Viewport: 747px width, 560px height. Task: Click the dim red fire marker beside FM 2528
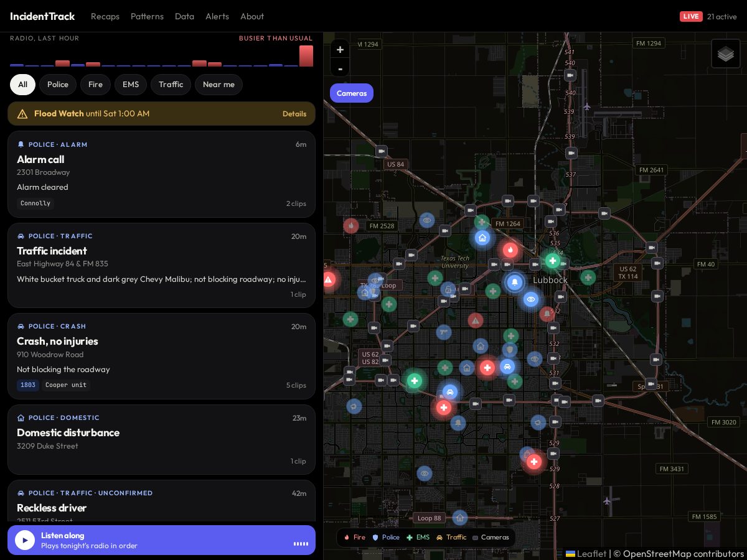pyautogui.click(x=351, y=225)
